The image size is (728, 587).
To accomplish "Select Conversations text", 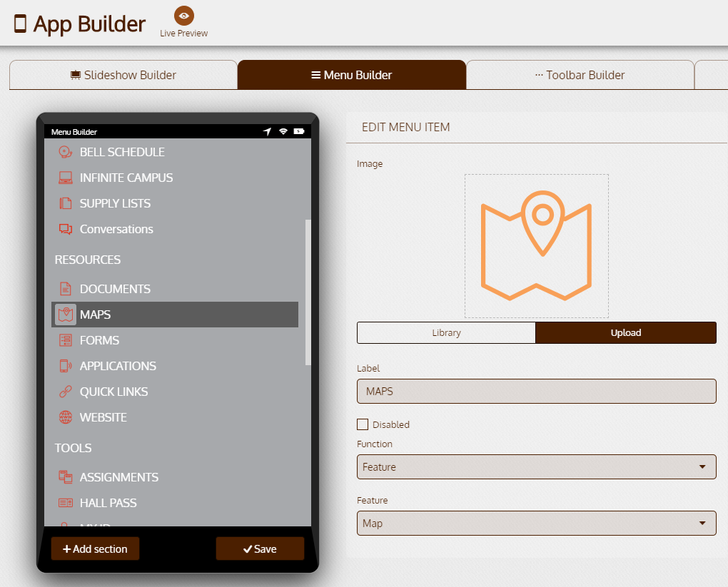I will [116, 229].
